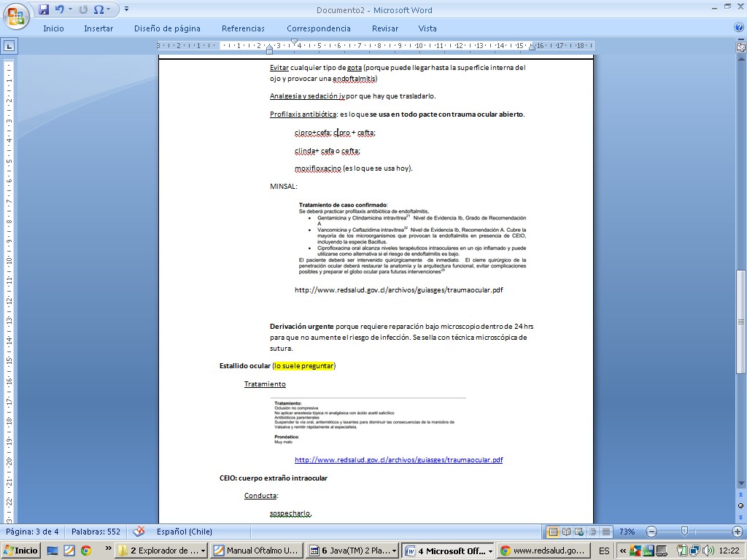Click the proofing errors icon in status bar
Image resolution: width=747 pixels, height=560 pixels.
139,532
